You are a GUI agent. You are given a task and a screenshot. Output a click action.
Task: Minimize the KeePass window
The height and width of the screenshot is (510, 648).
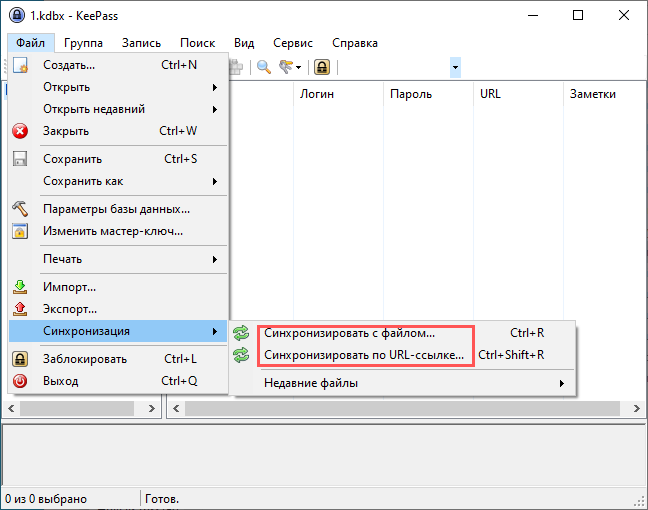click(533, 15)
